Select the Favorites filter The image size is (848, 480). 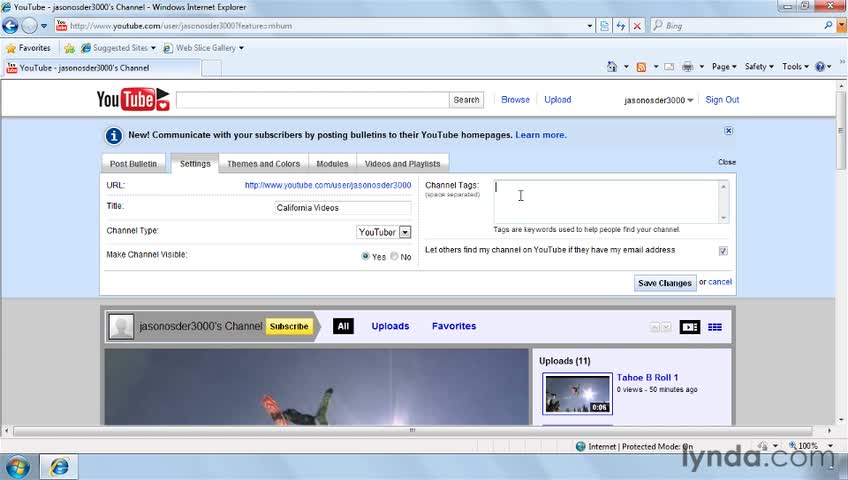(454, 326)
